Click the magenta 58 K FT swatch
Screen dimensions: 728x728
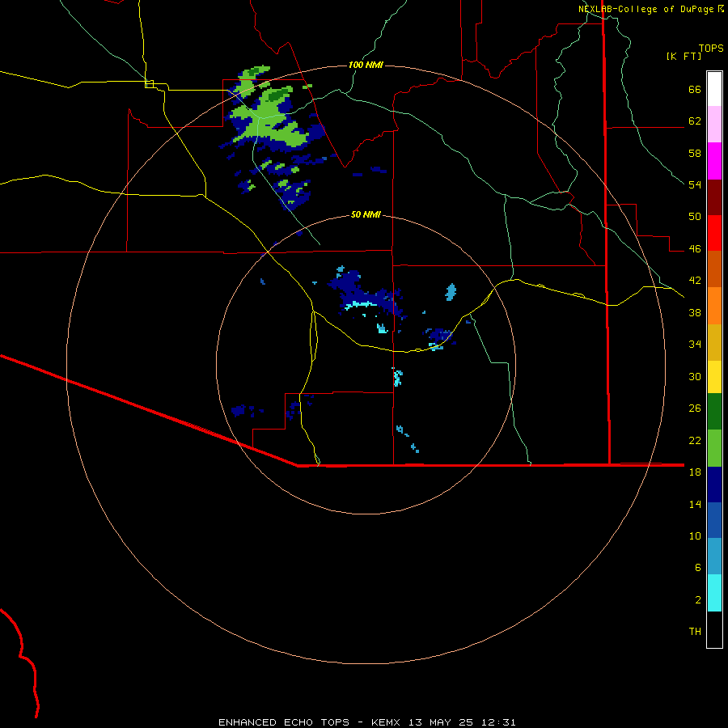pyautogui.click(x=714, y=161)
